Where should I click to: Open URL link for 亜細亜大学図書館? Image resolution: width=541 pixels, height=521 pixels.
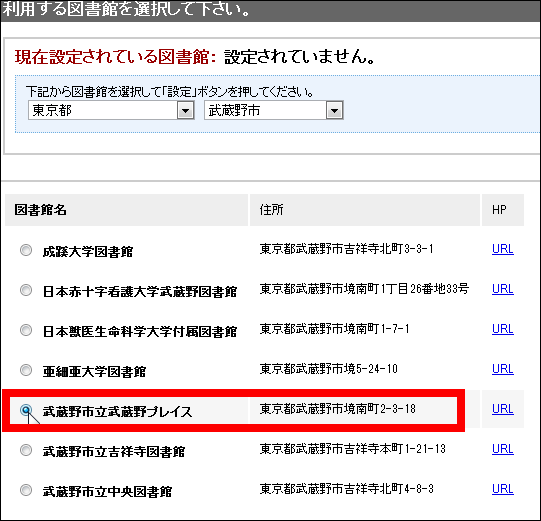[x=503, y=369]
